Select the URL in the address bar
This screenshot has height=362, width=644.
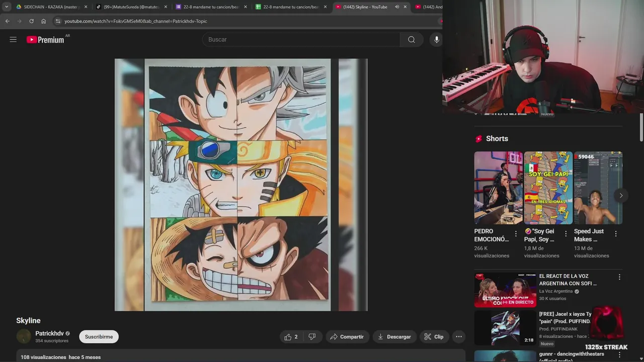(136, 21)
